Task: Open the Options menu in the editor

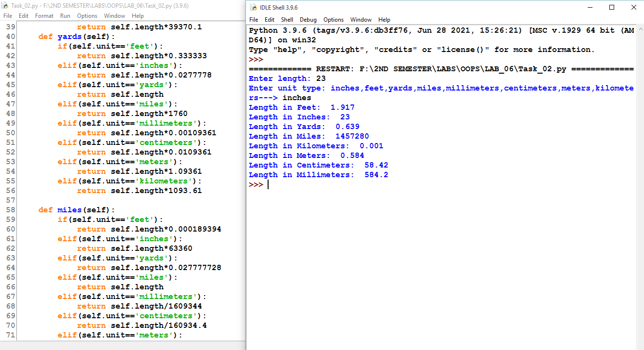Action: click(x=87, y=15)
